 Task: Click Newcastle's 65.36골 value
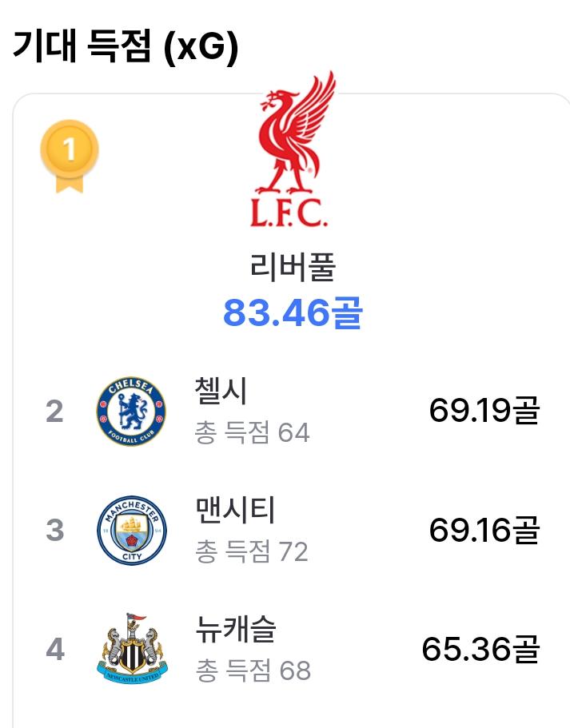point(480,649)
